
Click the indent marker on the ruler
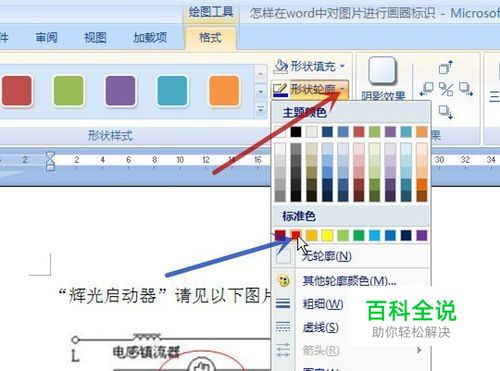[50, 161]
